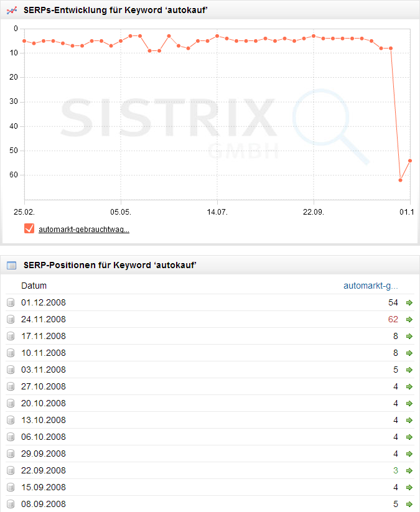Click the chart icon beside SERPs-Entwicklung title
The image size is (420, 512).
[x=11, y=10]
